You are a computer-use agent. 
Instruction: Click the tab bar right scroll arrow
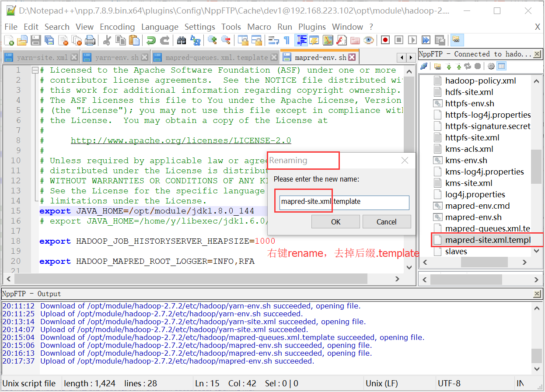410,57
